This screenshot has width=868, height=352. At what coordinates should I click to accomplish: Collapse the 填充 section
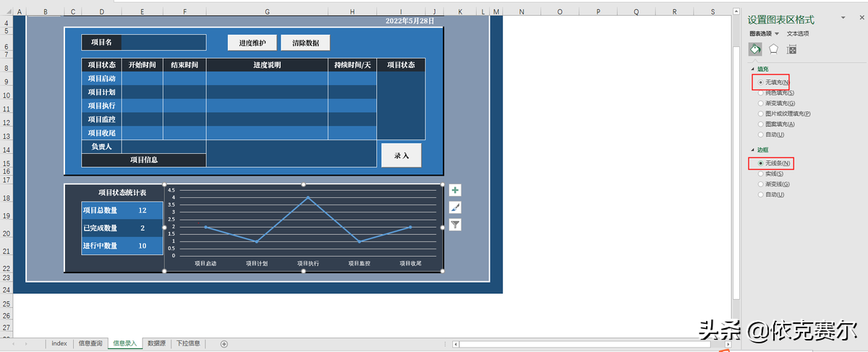[752, 69]
